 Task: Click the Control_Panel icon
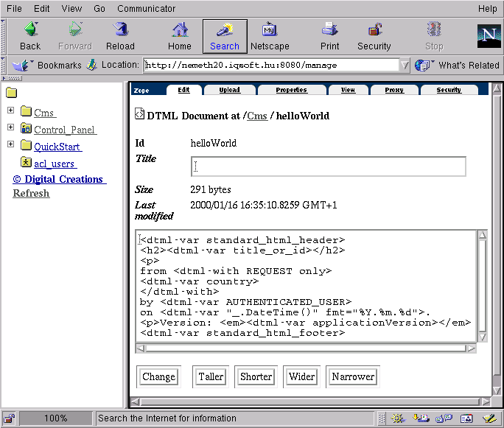click(x=26, y=128)
